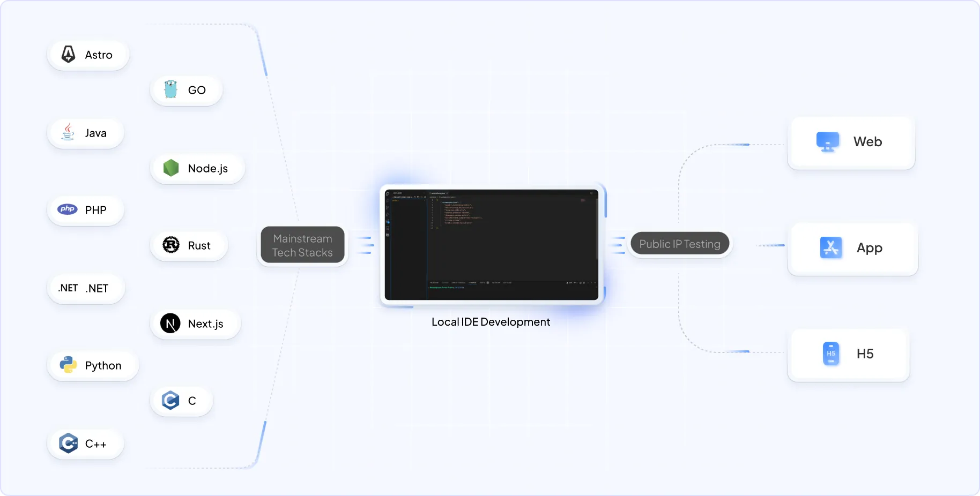Screen dimensions: 980x496
Task: Click the Rust gear logo icon
Action: (170, 245)
